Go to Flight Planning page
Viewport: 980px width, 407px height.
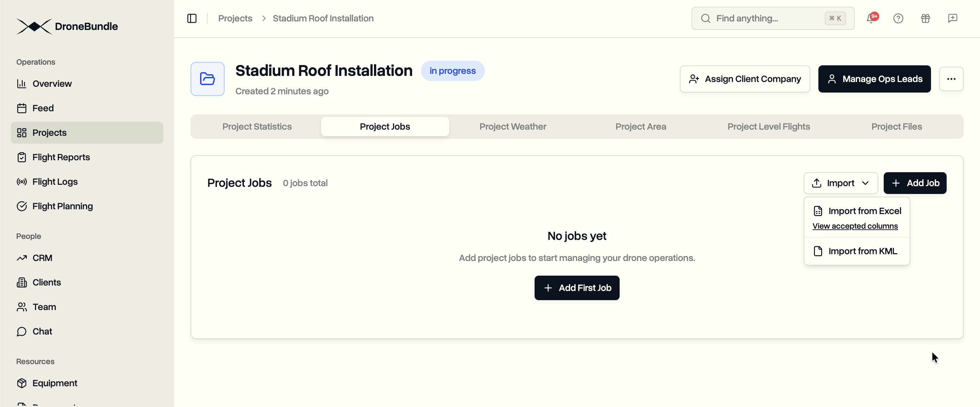click(x=62, y=206)
